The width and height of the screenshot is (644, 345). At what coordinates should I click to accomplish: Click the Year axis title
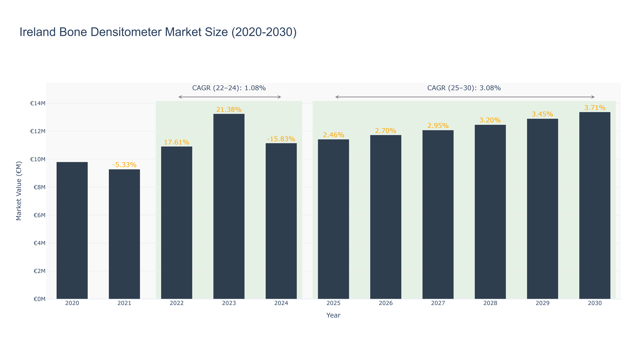click(x=333, y=315)
